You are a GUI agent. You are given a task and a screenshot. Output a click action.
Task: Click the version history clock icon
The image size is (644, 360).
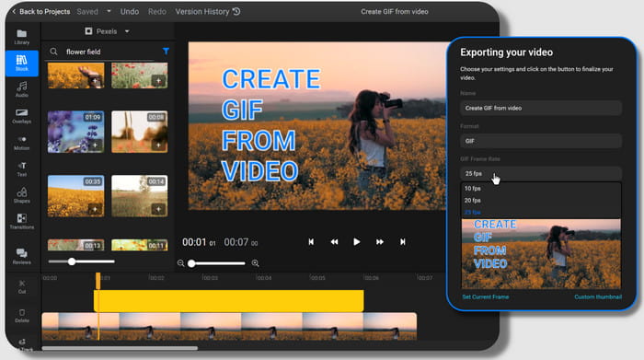click(236, 11)
